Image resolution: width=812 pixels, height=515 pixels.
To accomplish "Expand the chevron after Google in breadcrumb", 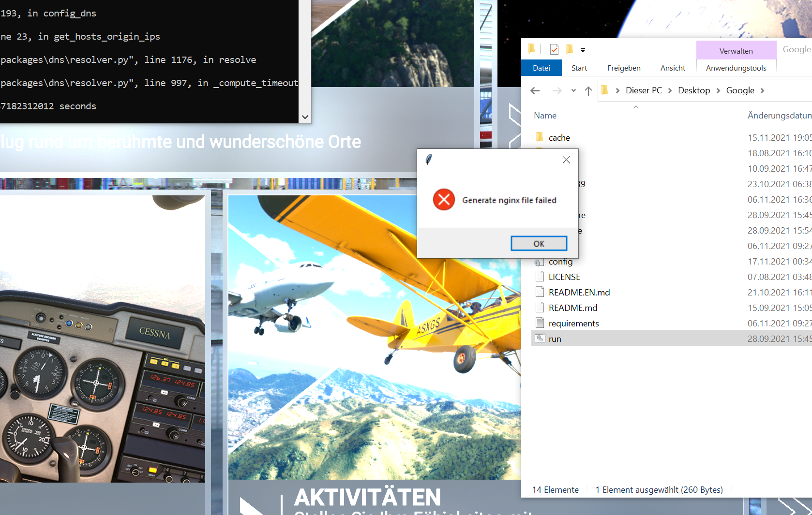I will 763,90.
